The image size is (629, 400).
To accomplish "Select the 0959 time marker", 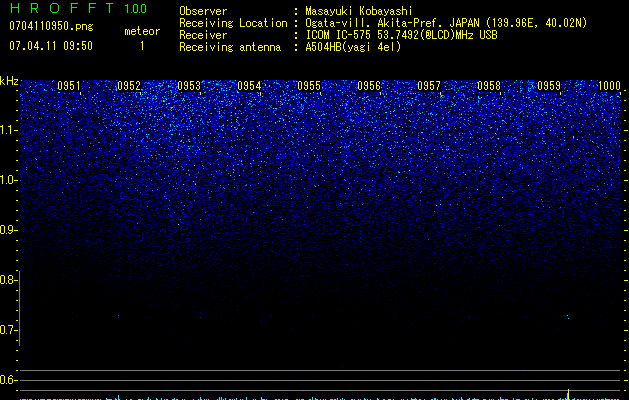I will point(549,86).
